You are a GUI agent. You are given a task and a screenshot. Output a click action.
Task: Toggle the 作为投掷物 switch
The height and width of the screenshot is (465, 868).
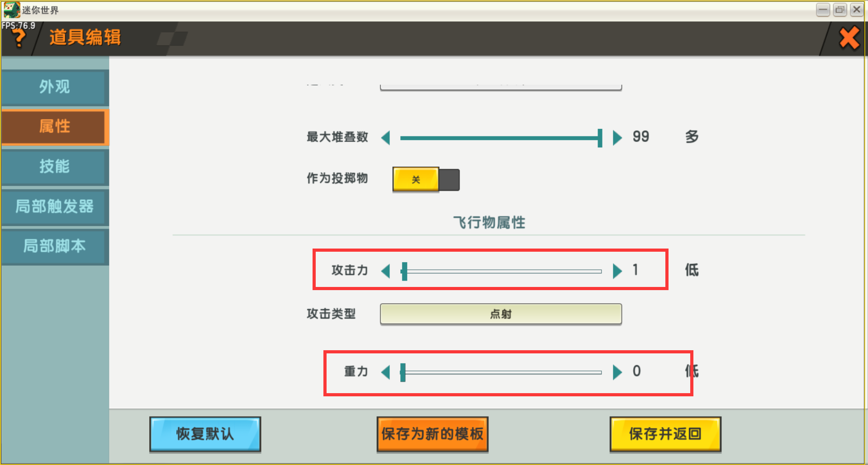pyautogui.click(x=426, y=179)
